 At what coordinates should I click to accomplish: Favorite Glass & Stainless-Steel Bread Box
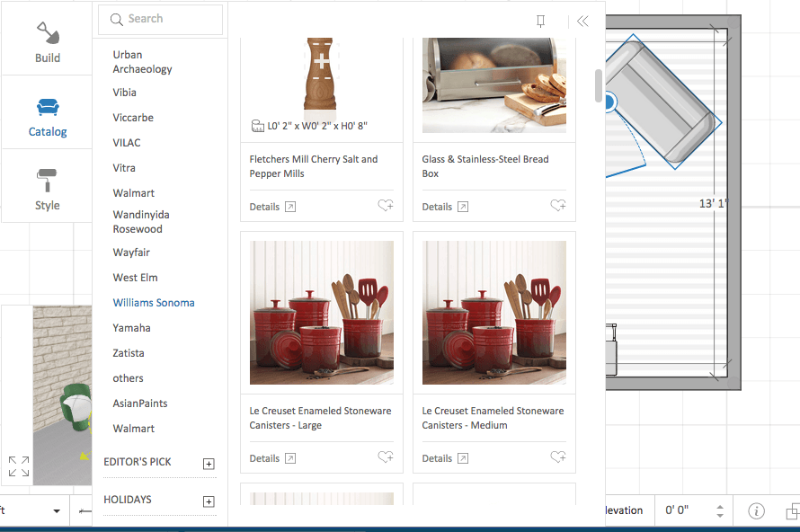558,205
